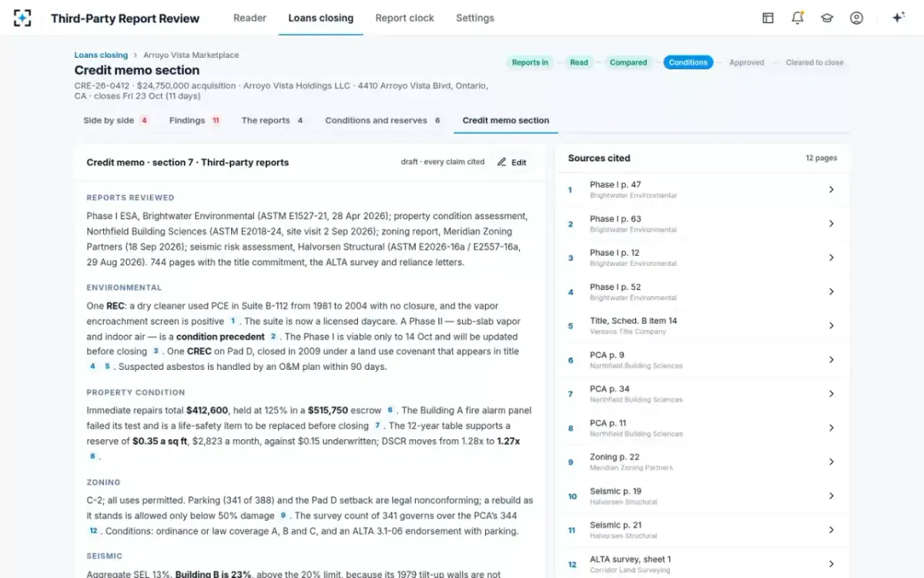Open citation 12 in Zoning paragraph
The width and height of the screenshot is (924, 578).
pos(93,531)
